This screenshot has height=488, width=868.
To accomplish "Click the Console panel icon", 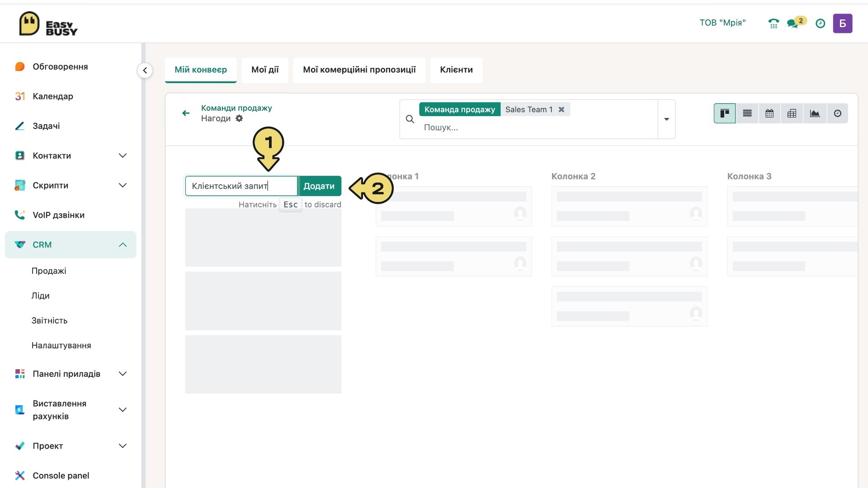I will (19, 475).
